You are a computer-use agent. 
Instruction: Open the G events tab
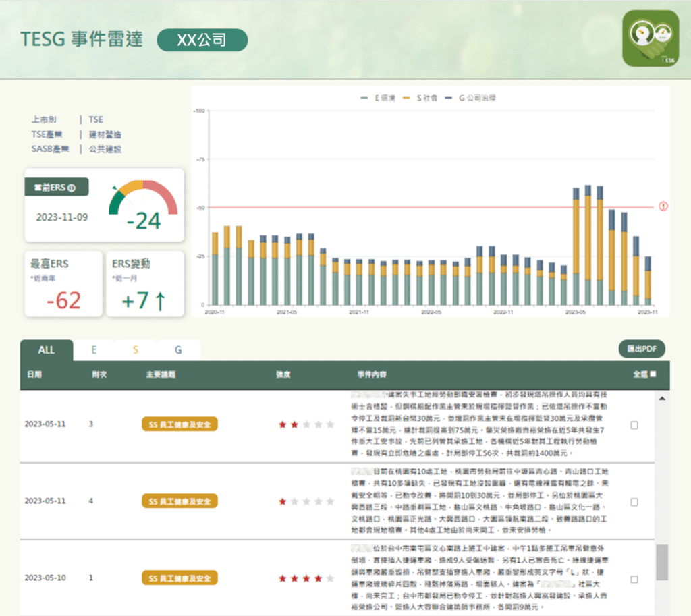pyautogui.click(x=178, y=349)
